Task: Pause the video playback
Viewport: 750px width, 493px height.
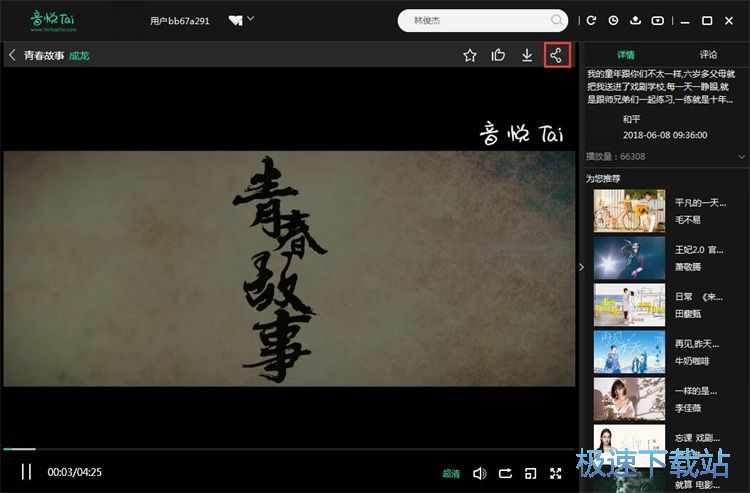Action: 26,472
